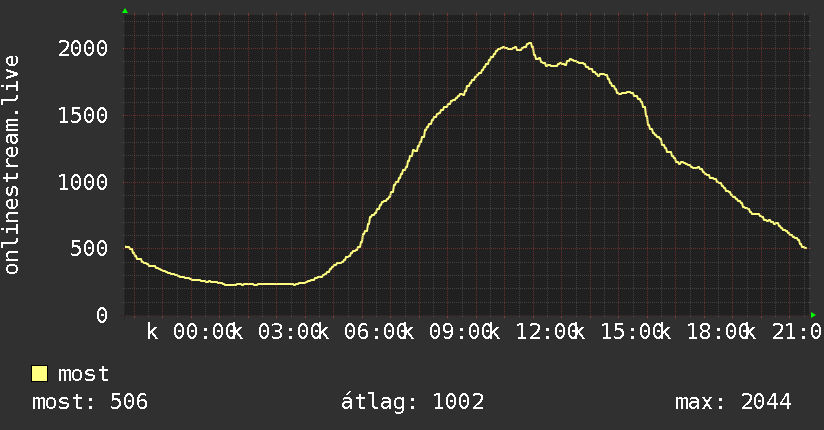Click the y-axis label 1000
Image resolution: width=824 pixels, height=430 pixels.
[x=83, y=182]
